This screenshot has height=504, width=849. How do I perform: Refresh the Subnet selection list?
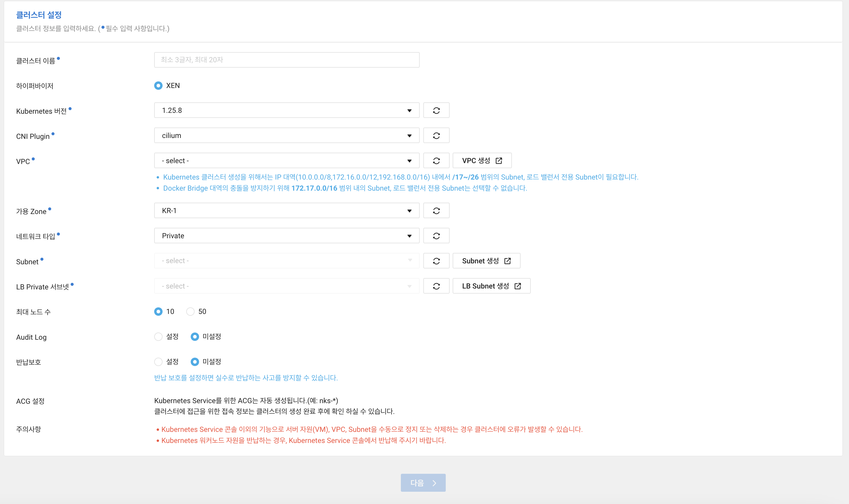(x=436, y=261)
